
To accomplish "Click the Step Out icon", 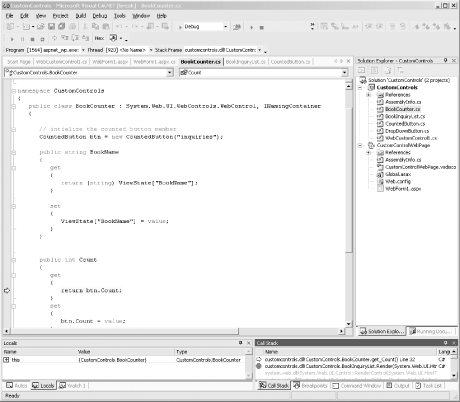I will pyautogui.click(x=86, y=38).
